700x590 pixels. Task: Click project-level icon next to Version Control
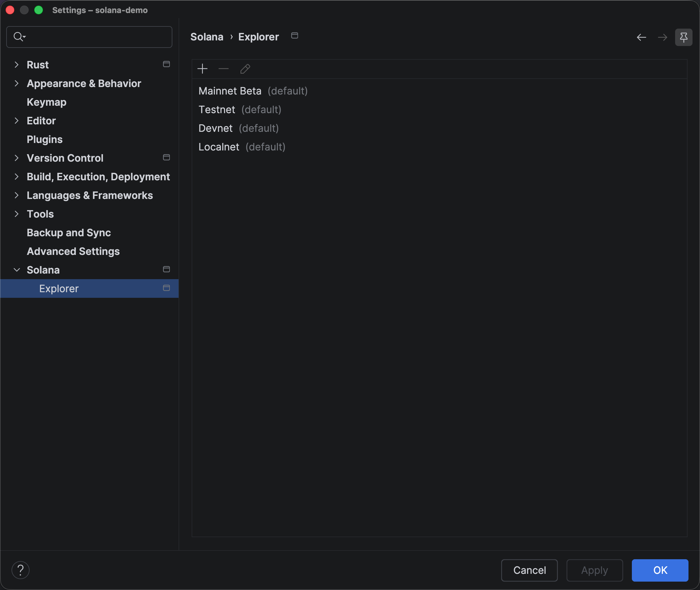(166, 158)
